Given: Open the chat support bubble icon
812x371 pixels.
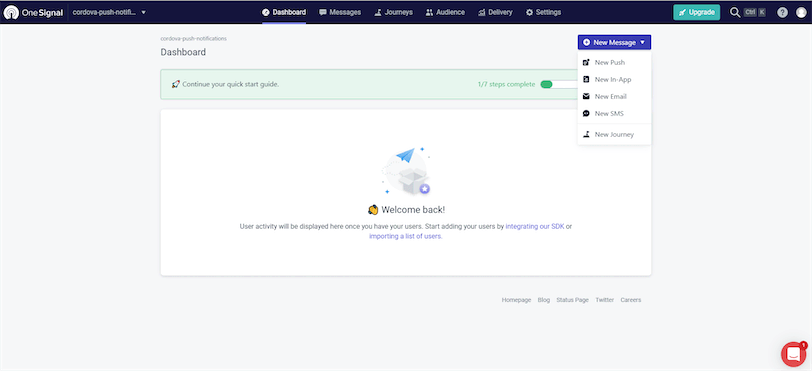Looking at the screenshot, I should tap(793, 354).
